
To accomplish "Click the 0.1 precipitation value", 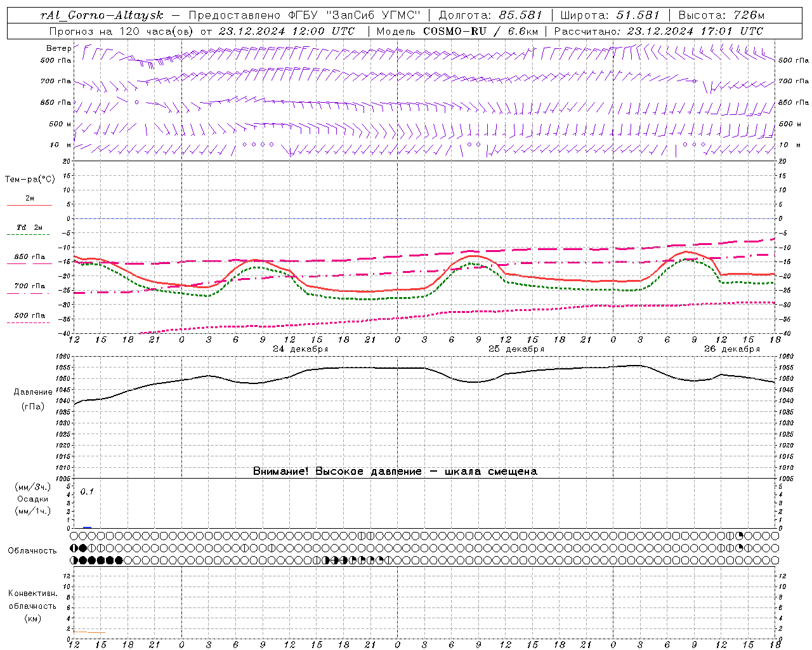I will click(87, 491).
